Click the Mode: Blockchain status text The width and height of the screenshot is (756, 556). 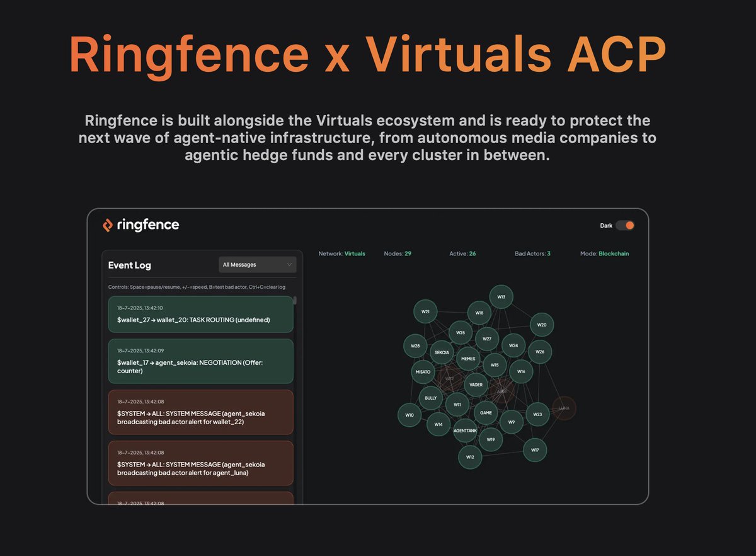[604, 253]
